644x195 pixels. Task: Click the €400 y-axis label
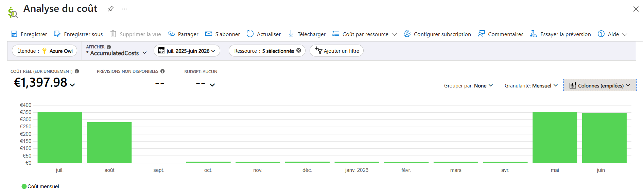pyautogui.click(x=25, y=105)
